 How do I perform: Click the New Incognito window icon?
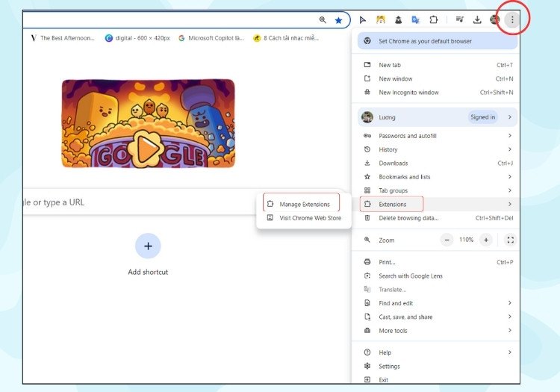[x=367, y=92]
